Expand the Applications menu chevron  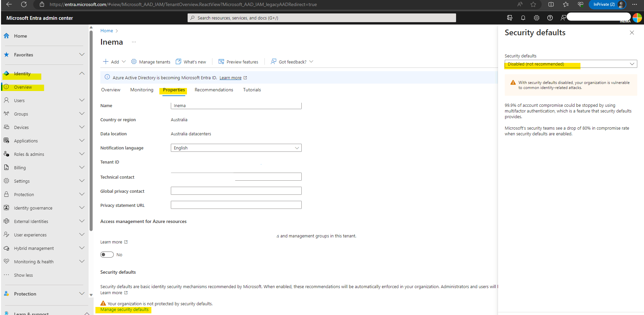(82, 140)
